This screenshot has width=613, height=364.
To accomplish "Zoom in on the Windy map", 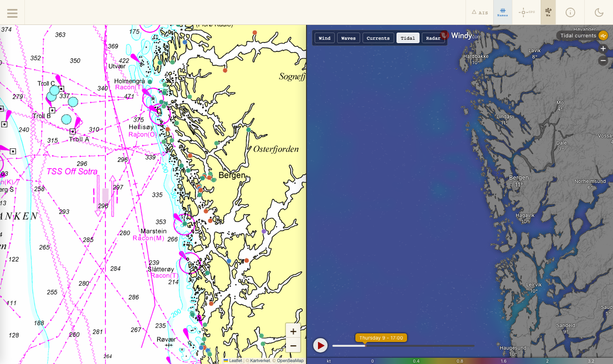I will pos(603,49).
